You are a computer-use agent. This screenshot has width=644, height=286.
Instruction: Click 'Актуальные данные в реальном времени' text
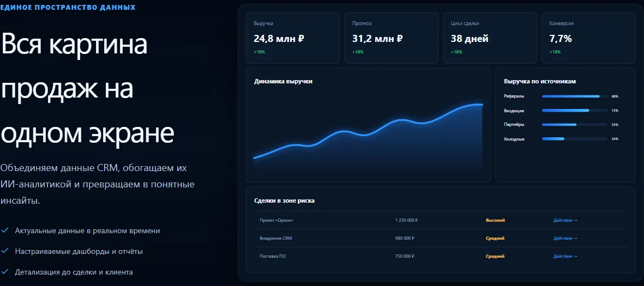tap(87, 230)
